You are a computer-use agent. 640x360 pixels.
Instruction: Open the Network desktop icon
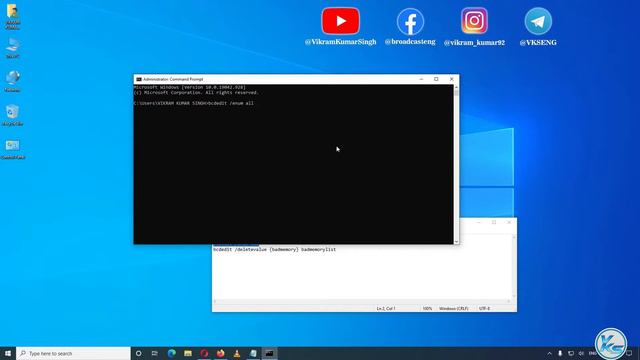(x=13, y=81)
